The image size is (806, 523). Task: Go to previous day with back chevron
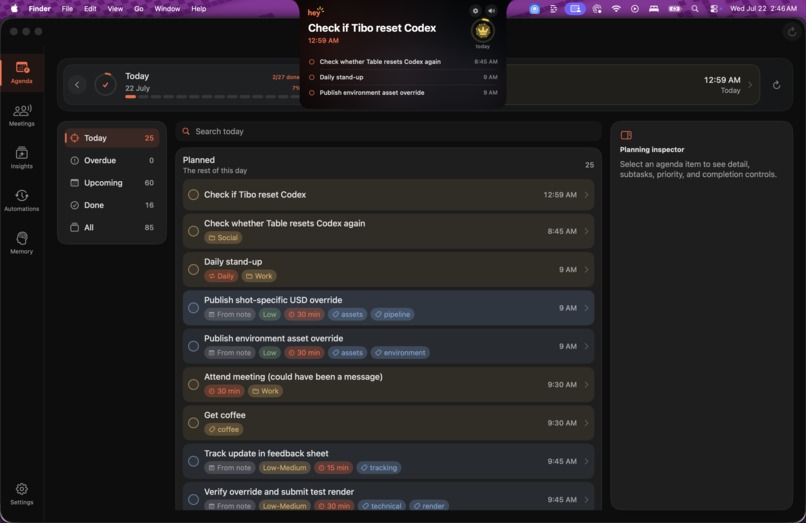[x=77, y=85]
